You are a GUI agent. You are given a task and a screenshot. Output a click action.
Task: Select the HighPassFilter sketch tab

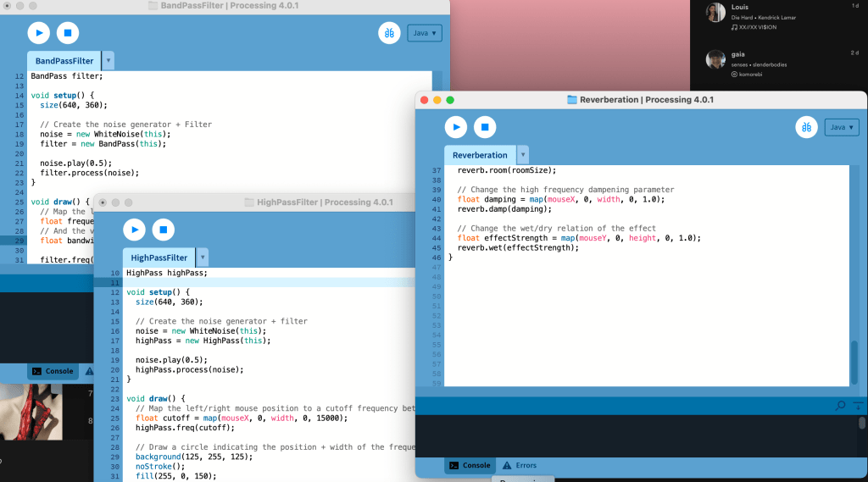[159, 258]
